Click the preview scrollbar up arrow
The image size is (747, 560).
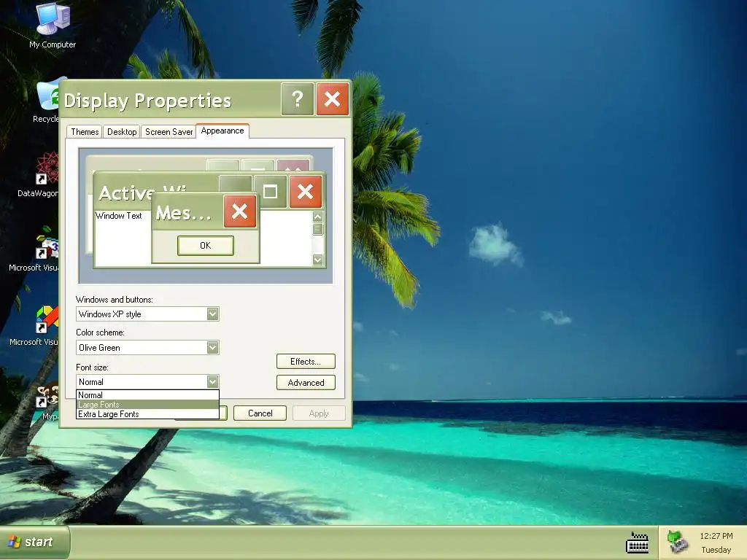[x=318, y=216]
